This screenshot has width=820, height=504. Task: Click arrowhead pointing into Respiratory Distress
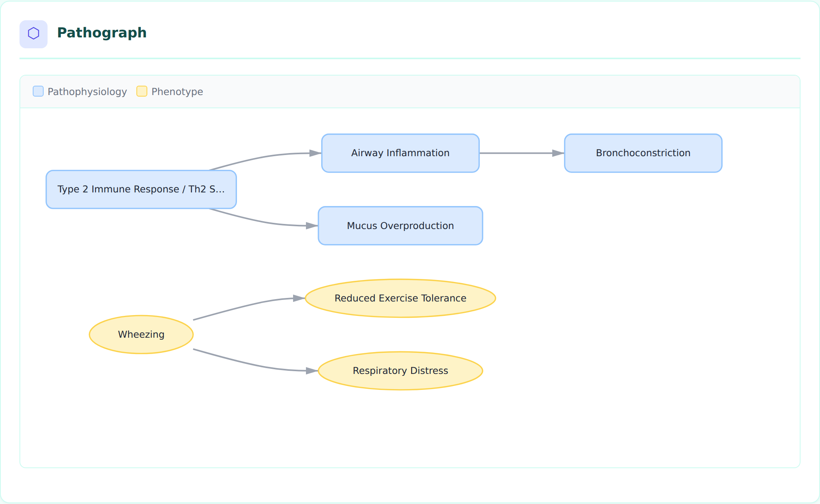(312, 371)
